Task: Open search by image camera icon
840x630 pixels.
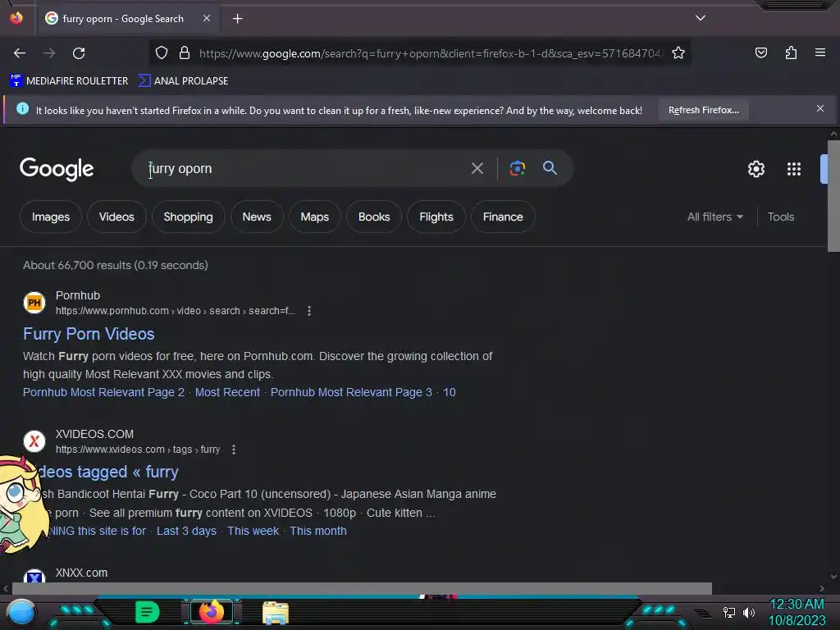Action: (517, 168)
